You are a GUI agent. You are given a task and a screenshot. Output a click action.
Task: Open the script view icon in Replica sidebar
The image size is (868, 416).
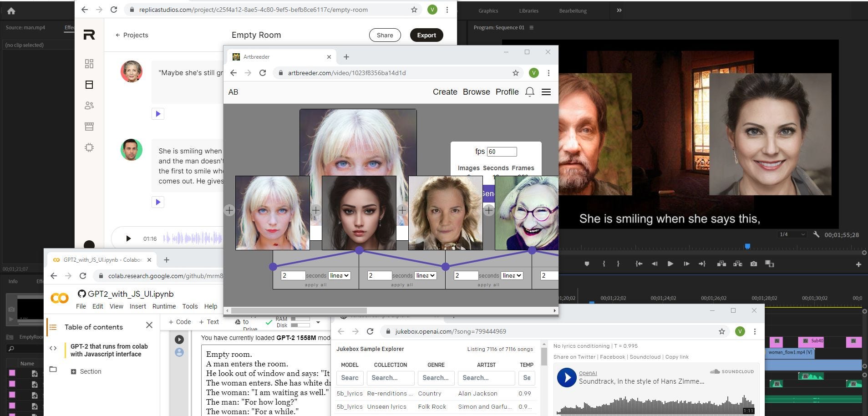click(89, 85)
